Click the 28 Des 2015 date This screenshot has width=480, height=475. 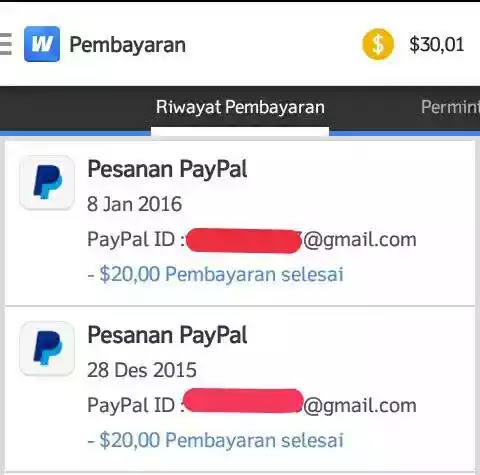142,370
